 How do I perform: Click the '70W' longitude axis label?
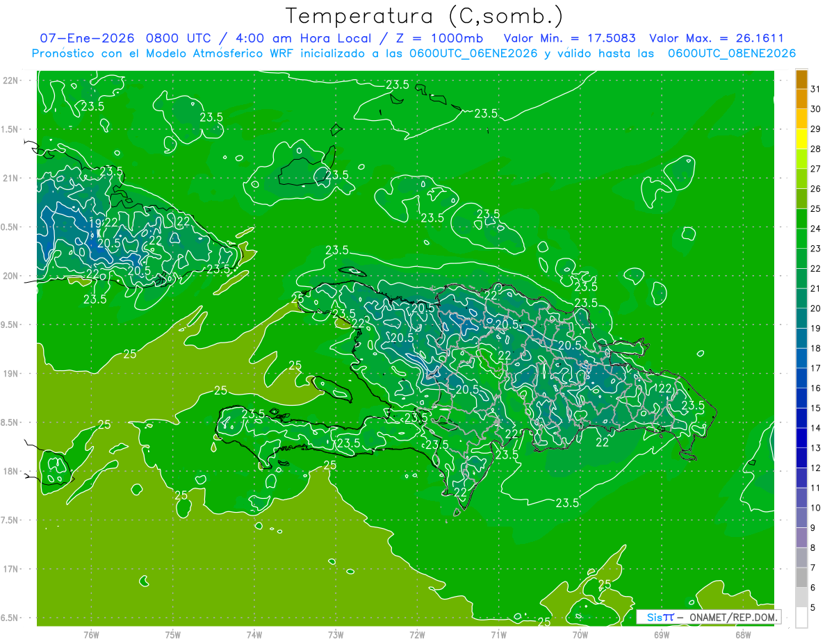pyautogui.click(x=580, y=634)
